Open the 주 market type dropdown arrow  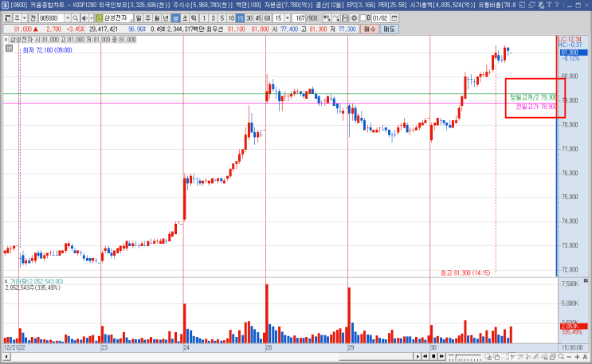(25, 18)
